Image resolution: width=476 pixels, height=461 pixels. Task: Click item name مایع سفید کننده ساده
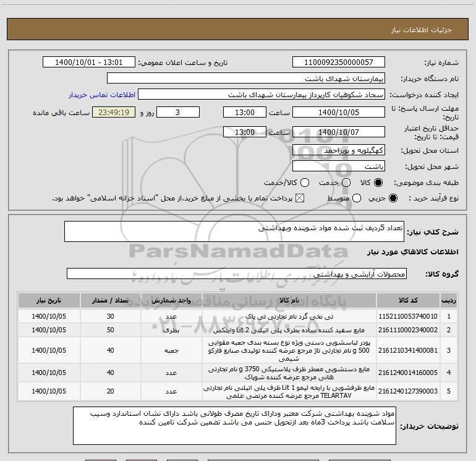[289, 330]
